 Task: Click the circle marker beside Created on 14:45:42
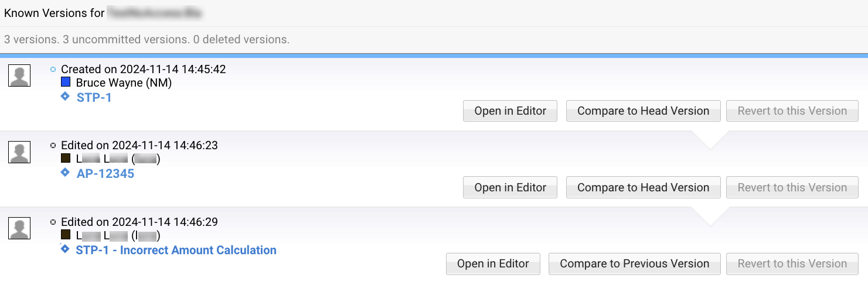click(53, 69)
